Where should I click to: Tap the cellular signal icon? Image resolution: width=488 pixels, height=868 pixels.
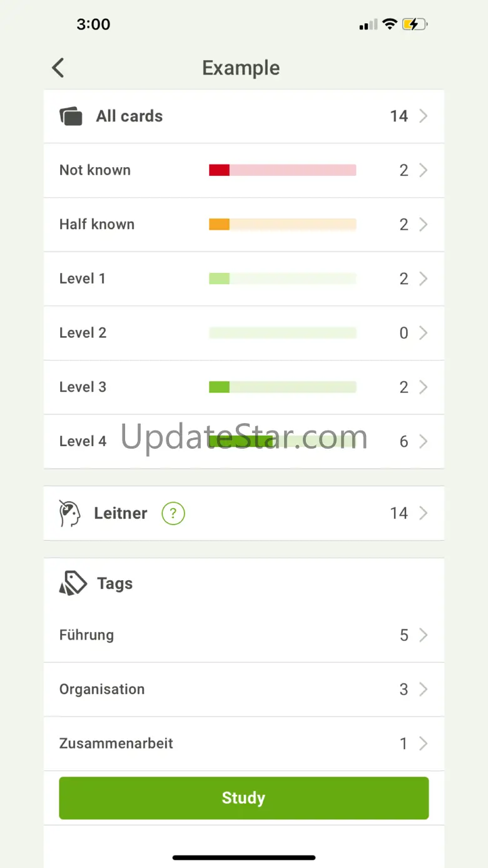point(368,25)
